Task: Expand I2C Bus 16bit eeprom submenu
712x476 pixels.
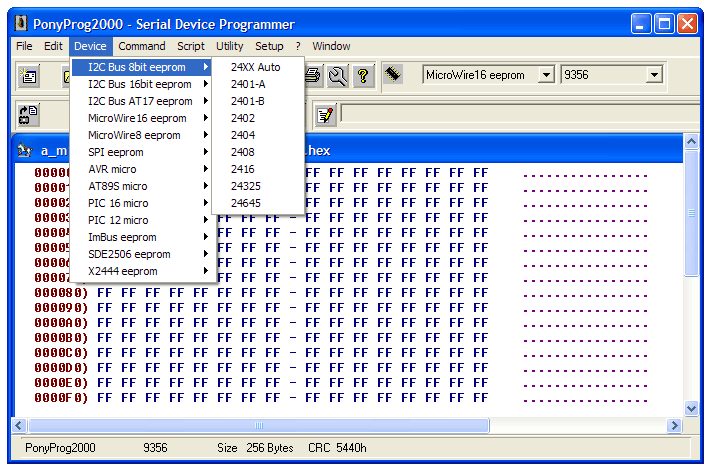Action: pyautogui.click(x=143, y=84)
